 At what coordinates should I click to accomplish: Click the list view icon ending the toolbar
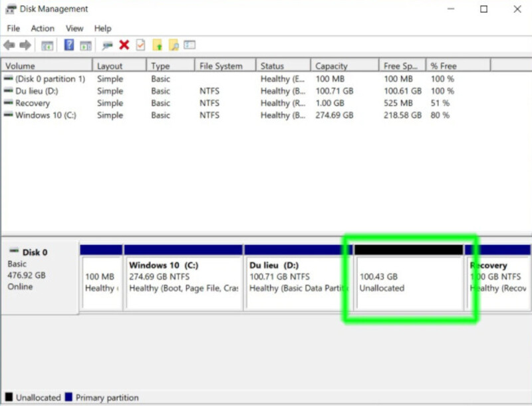pos(190,45)
